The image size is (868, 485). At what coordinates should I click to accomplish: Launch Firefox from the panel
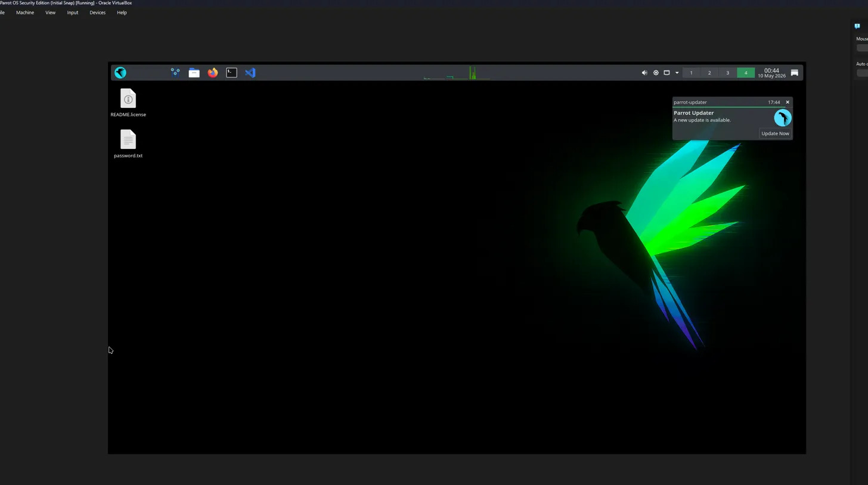(213, 73)
